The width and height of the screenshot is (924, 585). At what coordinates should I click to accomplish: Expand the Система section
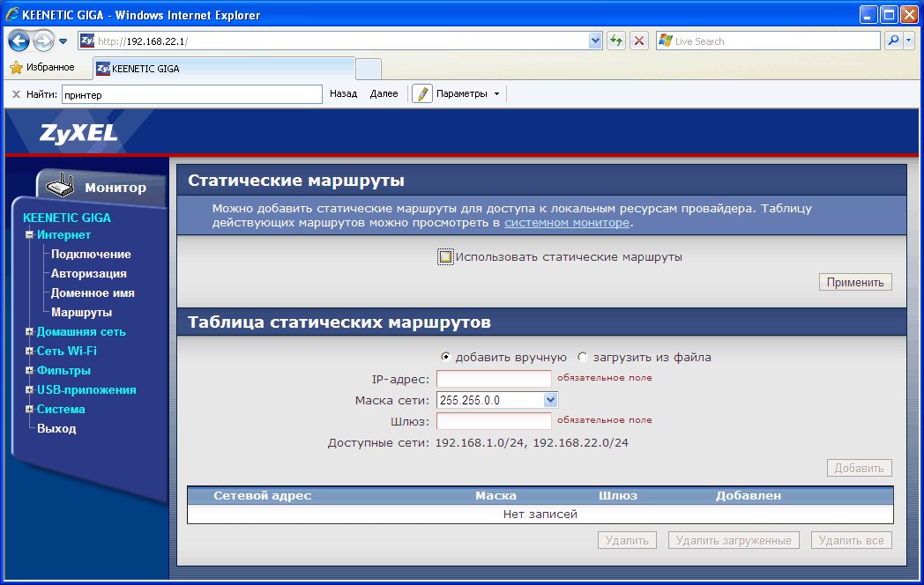click(29, 410)
